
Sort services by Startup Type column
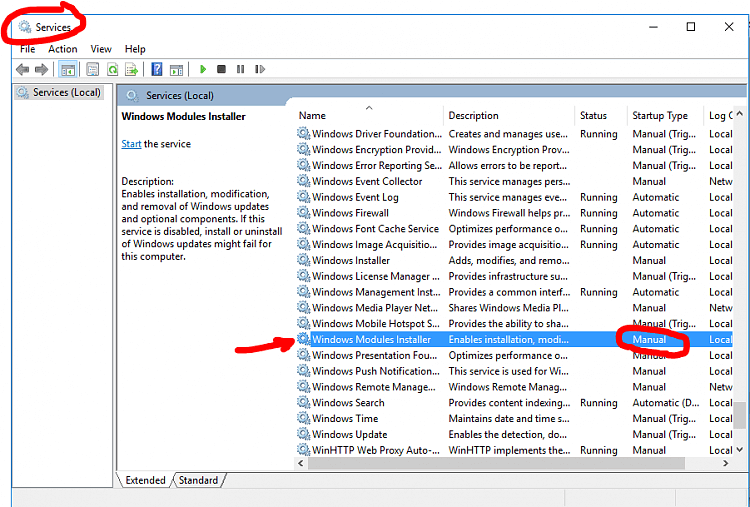(x=659, y=116)
